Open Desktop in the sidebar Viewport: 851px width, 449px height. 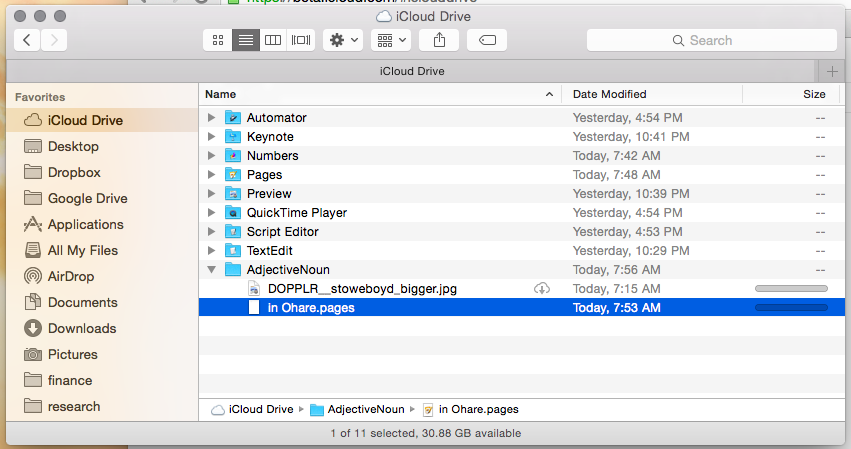103,146
